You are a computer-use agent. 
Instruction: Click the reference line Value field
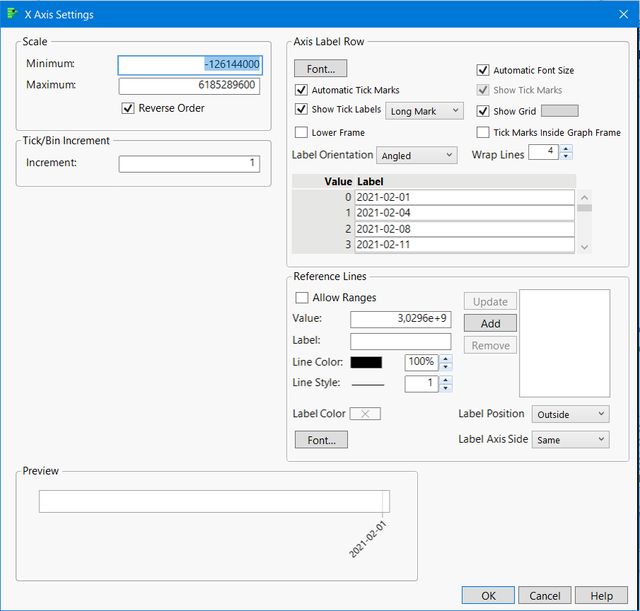coord(400,319)
